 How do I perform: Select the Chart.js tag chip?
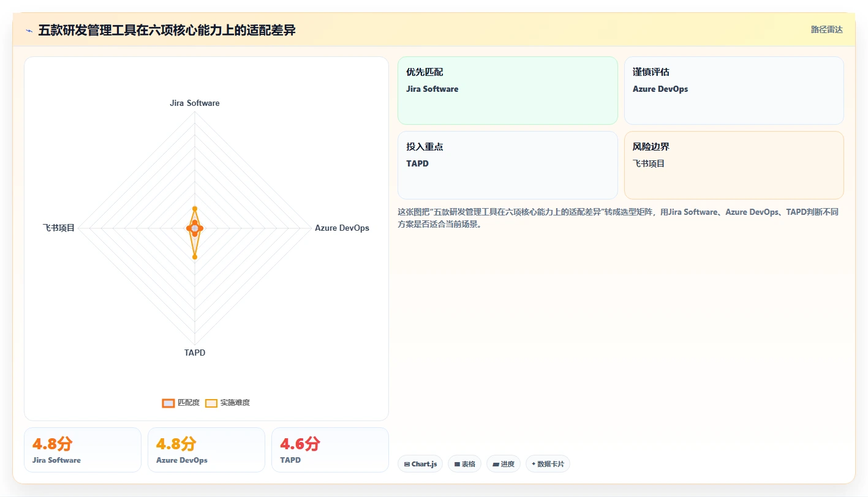click(x=420, y=464)
